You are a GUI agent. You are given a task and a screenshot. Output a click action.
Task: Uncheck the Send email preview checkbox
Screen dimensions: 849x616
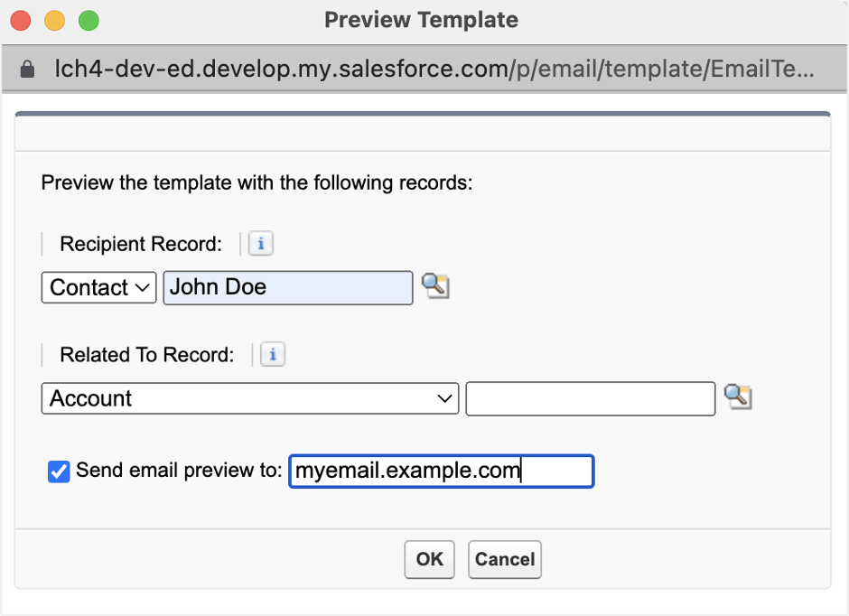click(x=59, y=471)
